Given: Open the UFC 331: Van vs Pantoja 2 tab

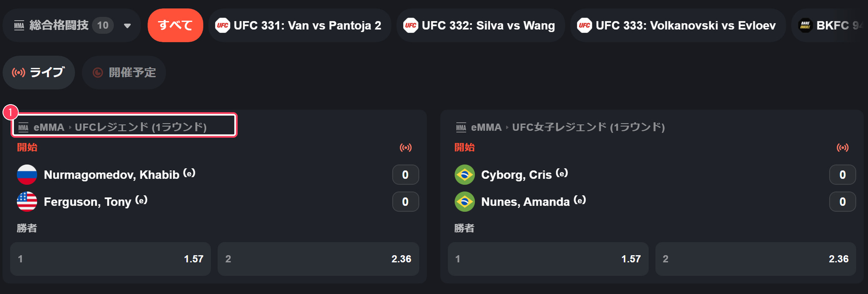Looking at the screenshot, I should 299,25.
